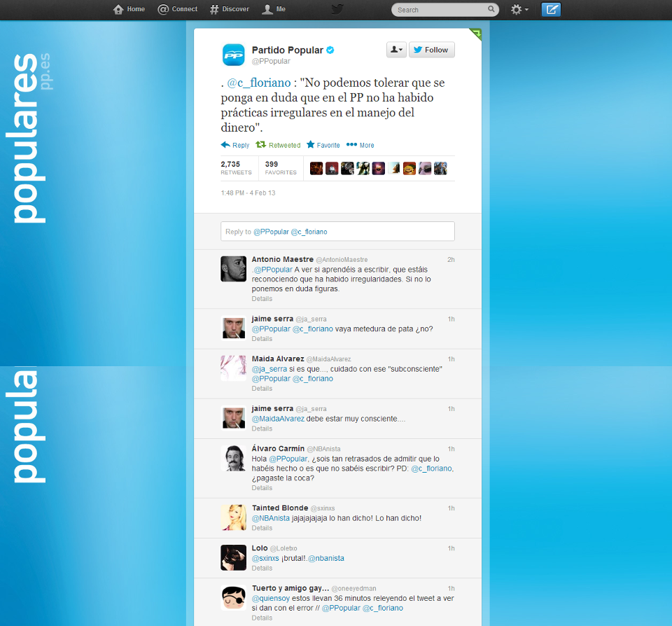Open Antonio Maestre's profile name

click(x=282, y=259)
